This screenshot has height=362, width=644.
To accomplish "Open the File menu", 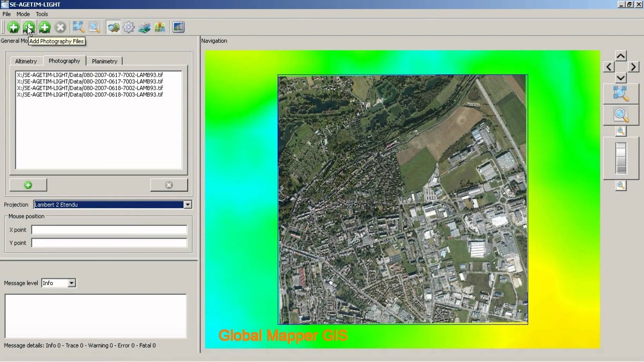I will point(7,14).
